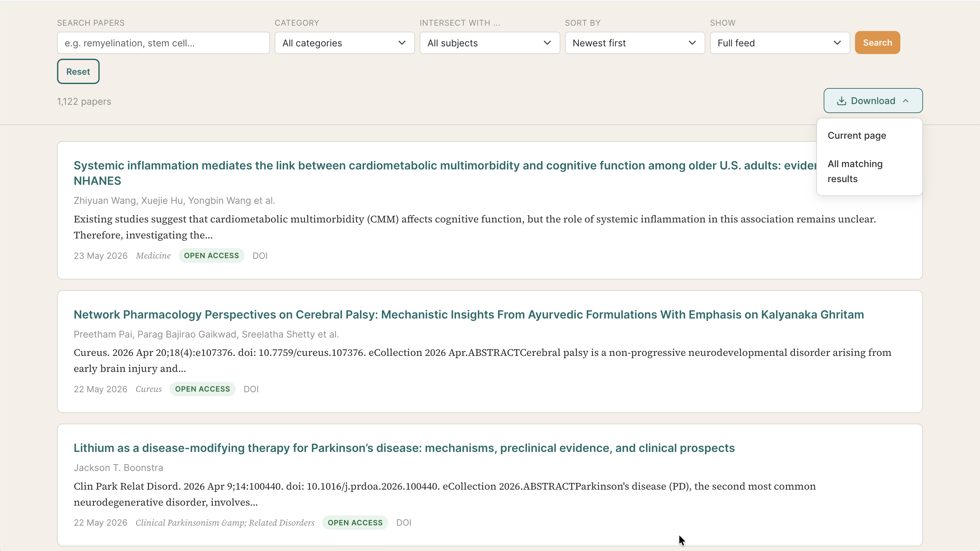
Task: Open DOI link for the Cureus paper
Action: click(251, 389)
